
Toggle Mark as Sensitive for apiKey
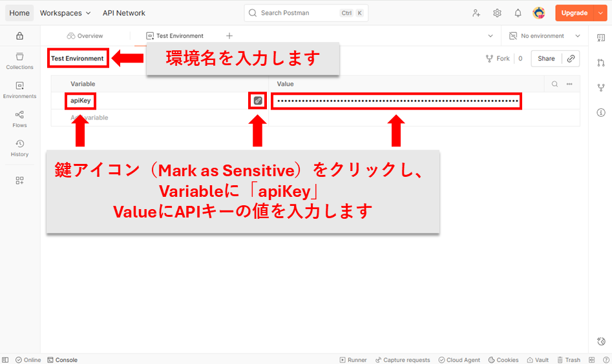pyautogui.click(x=258, y=101)
